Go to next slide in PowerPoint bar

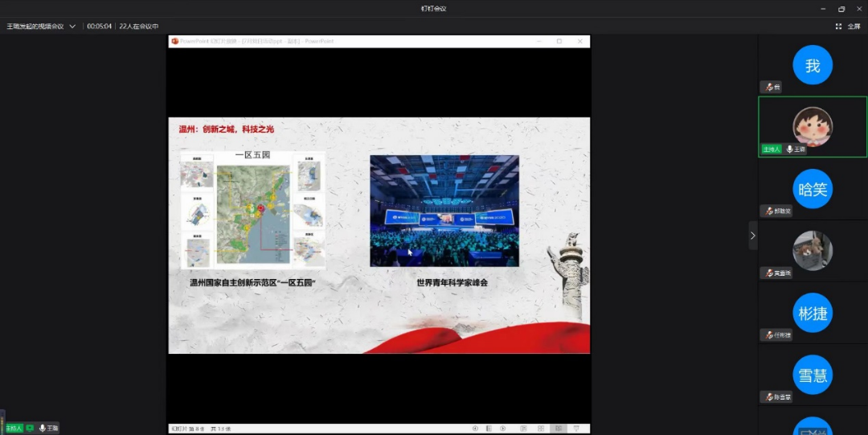point(503,429)
